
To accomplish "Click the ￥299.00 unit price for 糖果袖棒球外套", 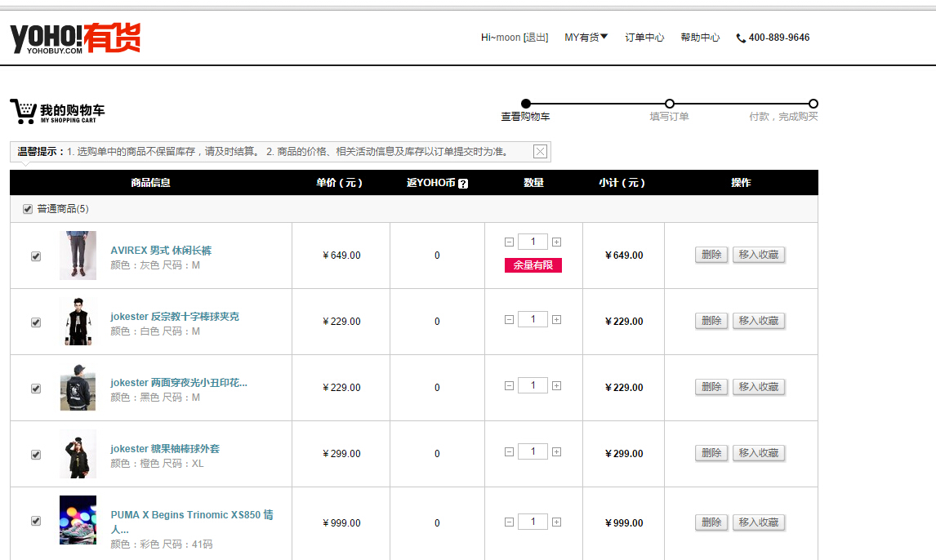I will (x=341, y=454).
